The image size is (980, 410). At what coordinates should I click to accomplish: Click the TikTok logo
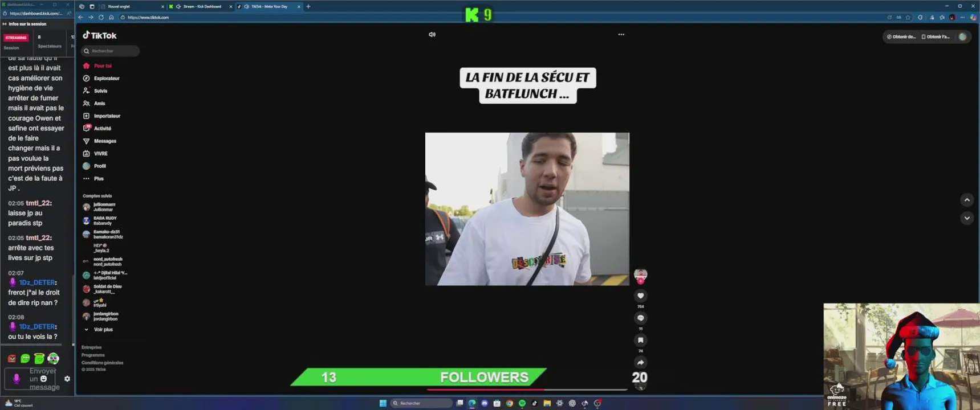click(x=100, y=35)
